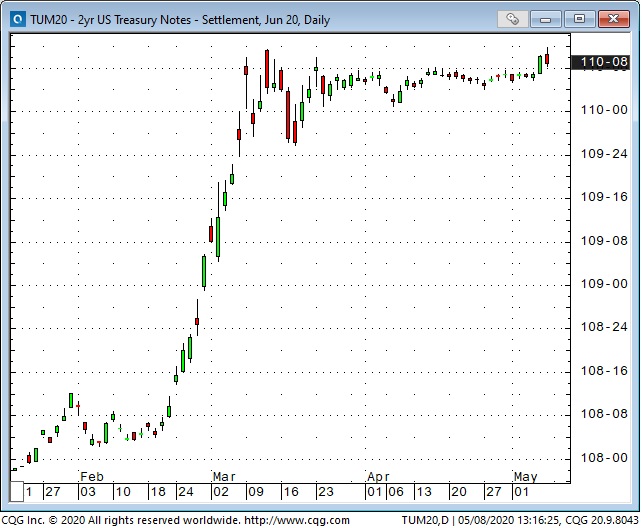Click the last red candlestick in May

pos(547,58)
